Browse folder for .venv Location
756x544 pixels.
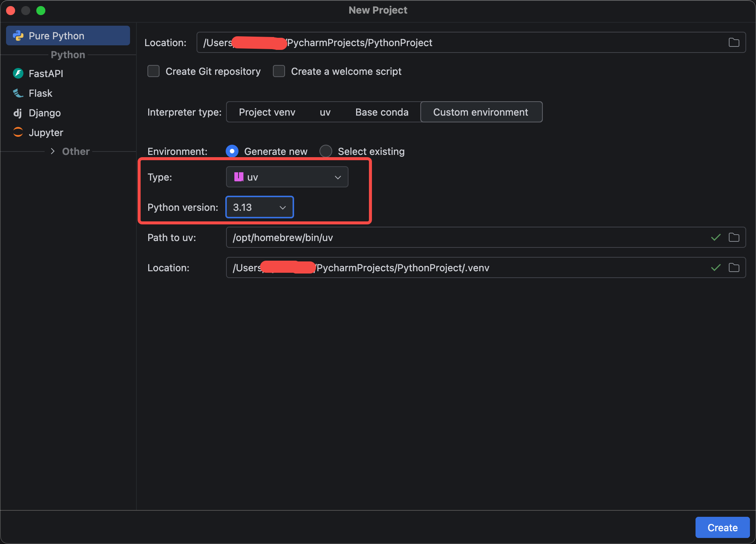[734, 267]
